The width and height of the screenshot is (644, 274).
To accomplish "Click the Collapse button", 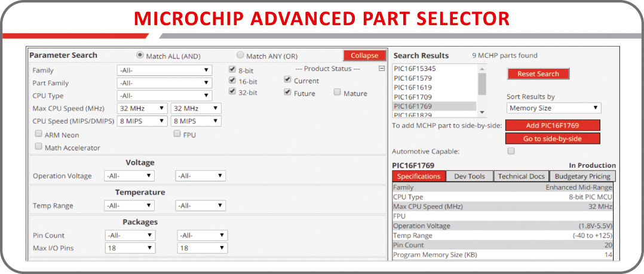I will pyautogui.click(x=364, y=56).
